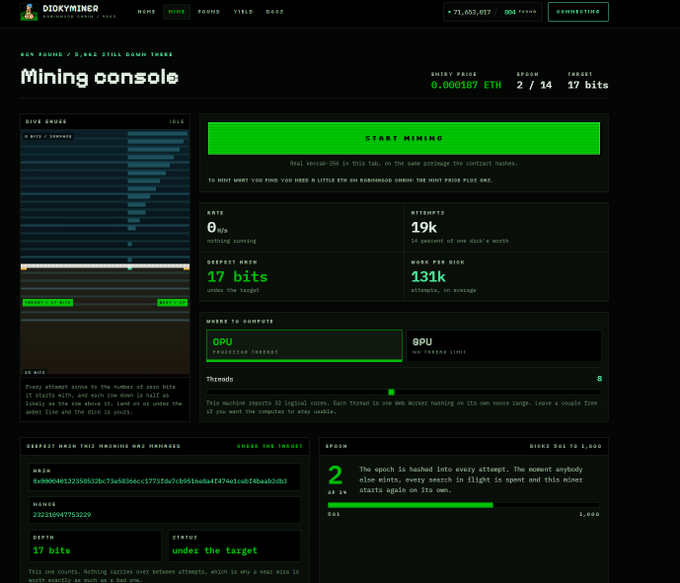Click the DickyMiner logo icon
Screen dimensions: 680x583
[x=29, y=12]
